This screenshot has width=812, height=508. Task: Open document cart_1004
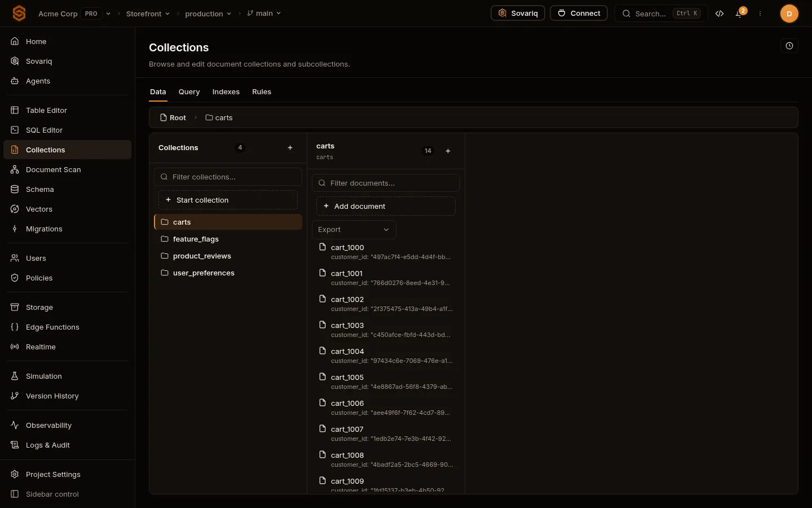[x=386, y=356]
